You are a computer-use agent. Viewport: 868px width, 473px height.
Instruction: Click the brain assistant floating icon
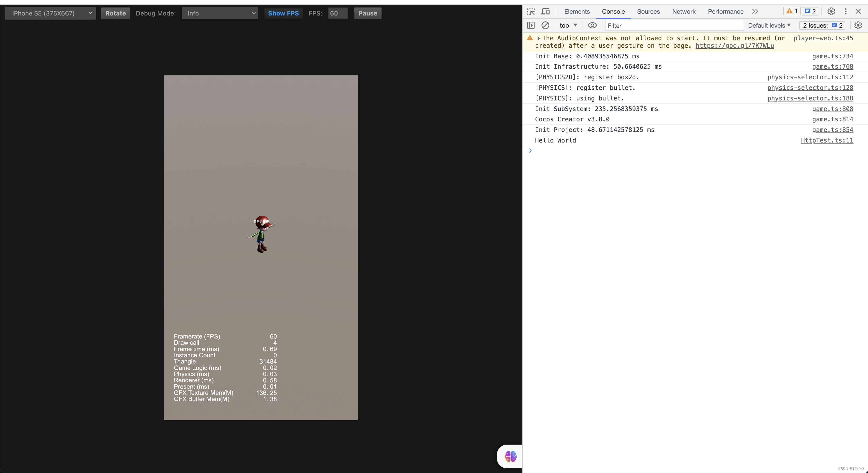pyautogui.click(x=510, y=456)
